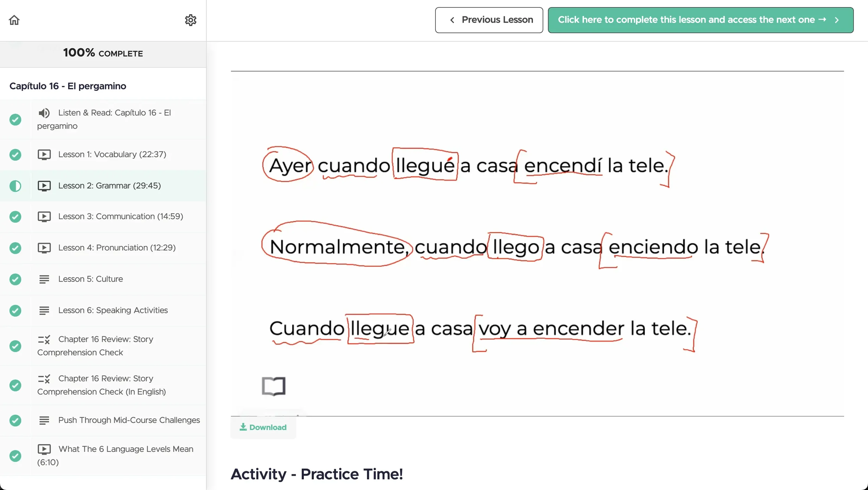Expand the next-lesson arrow on the green button
Screen dimensions: 868x490
coord(837,20)
